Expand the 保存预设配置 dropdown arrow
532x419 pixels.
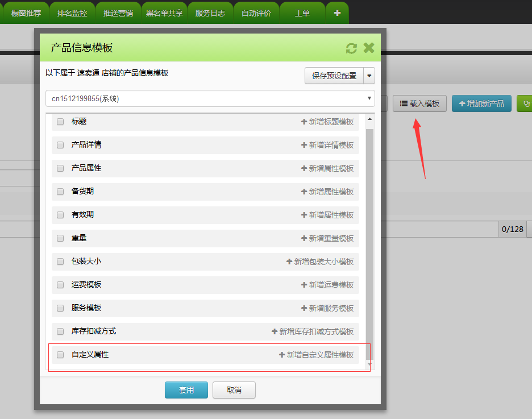tap(369, 76)
